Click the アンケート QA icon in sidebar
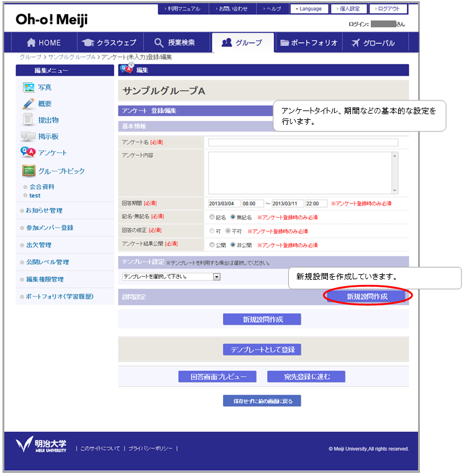This screenshot has height=476, width=464. tap(28, 152)
